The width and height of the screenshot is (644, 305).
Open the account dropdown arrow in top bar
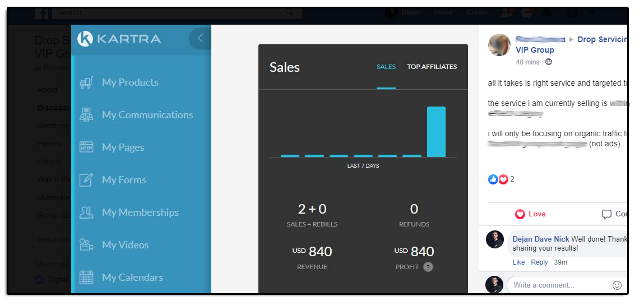592,13
